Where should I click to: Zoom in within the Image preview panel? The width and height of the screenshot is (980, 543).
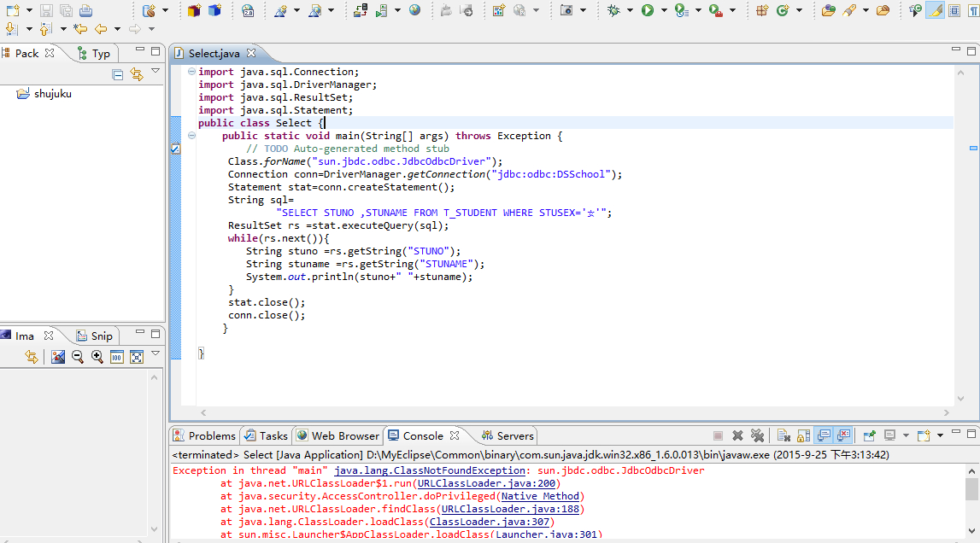point(97,357)
